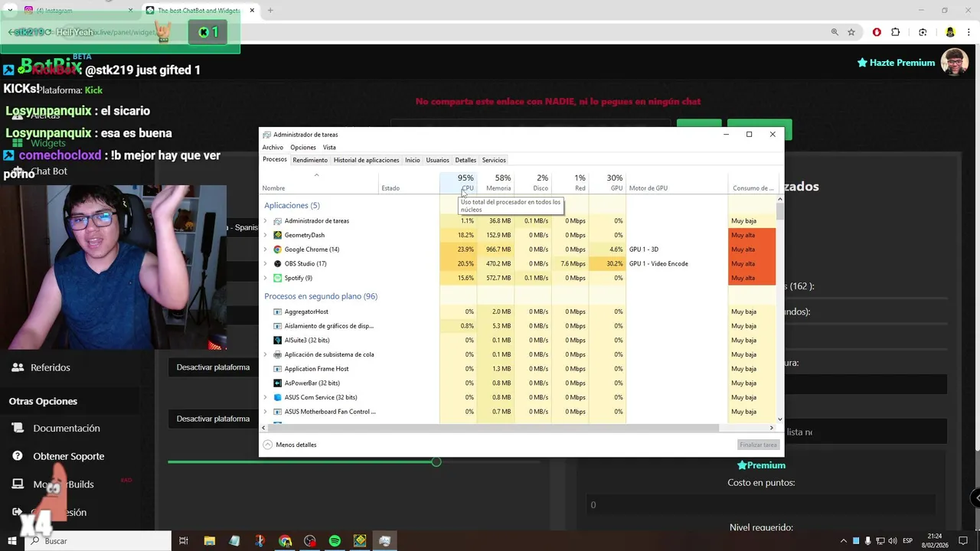980x551 pixels.
Task: Expand the Administrador de tareas process row
Action: pos(266,221)
